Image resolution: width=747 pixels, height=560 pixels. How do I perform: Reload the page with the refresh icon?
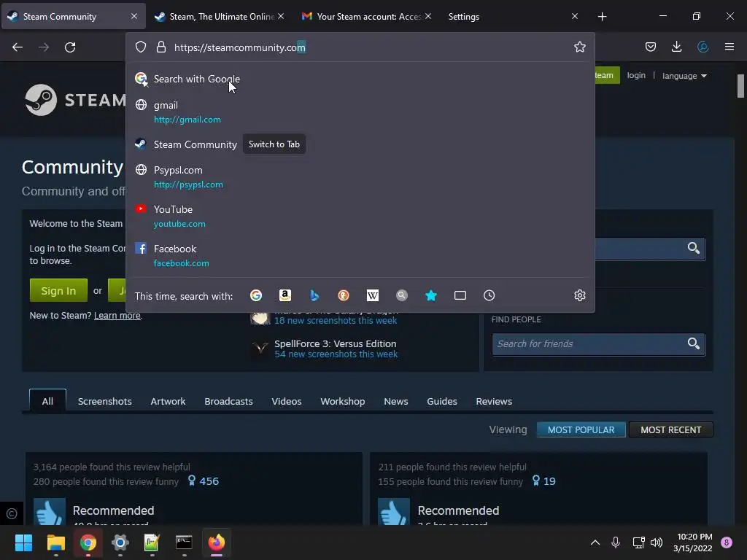(70, 47)
